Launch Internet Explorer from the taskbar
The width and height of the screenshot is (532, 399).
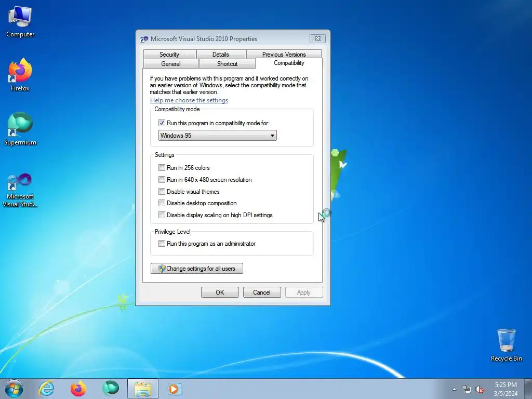(x=46, y=389)
